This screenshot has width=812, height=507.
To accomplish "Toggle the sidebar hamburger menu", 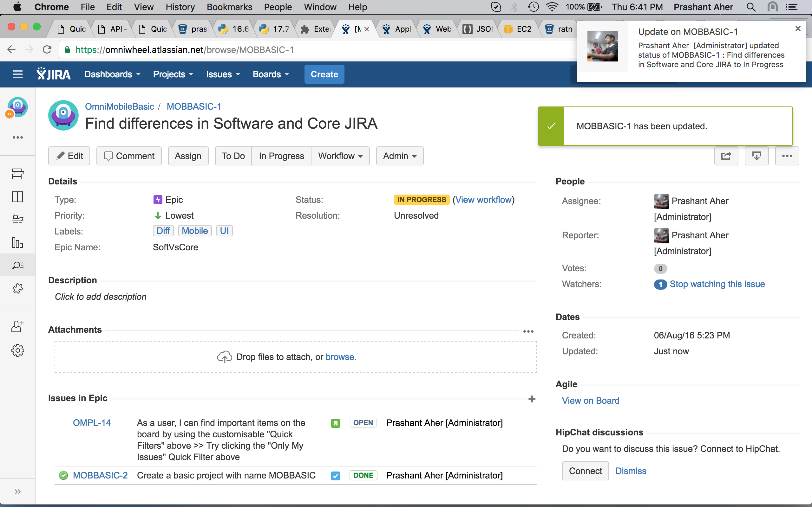I will (17, 74).
